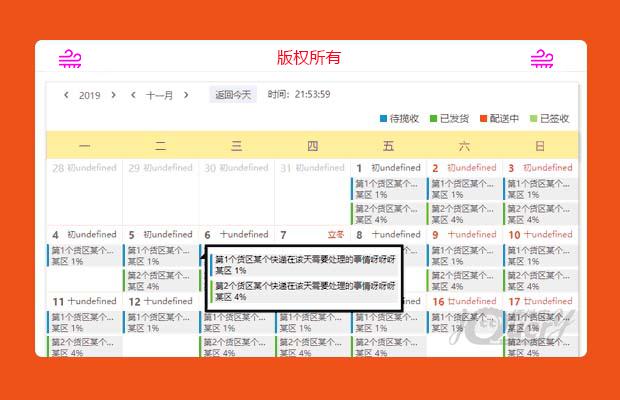Open the 十一月 month selector
This screenshot has height=400, width=620.
point(160,96)
